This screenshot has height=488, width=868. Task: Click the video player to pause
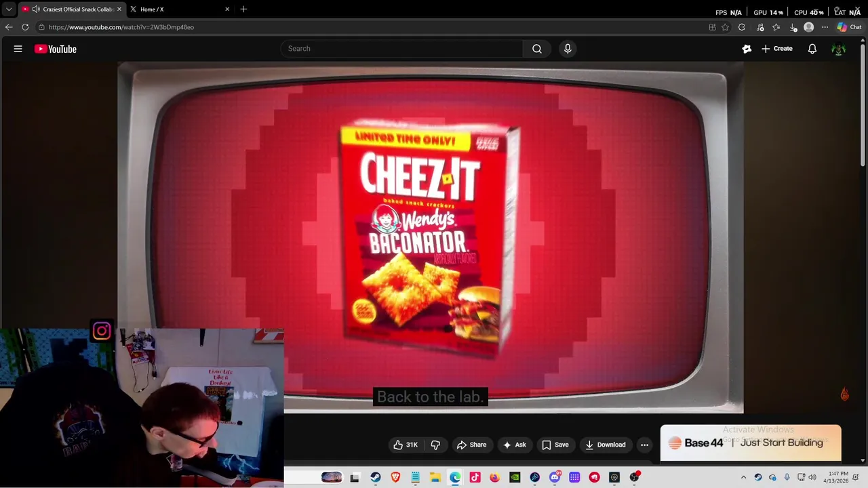click(x=430, y=237)
